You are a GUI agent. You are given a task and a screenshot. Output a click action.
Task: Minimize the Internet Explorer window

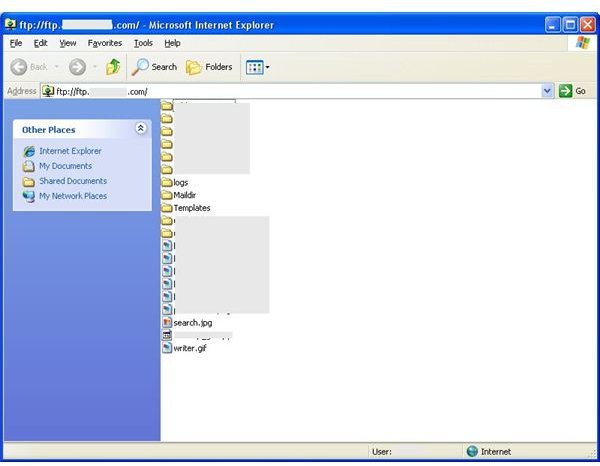coord(552,25)
